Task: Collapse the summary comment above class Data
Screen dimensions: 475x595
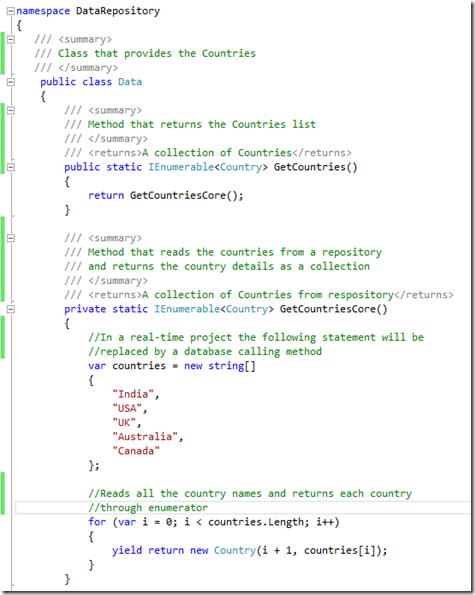Action: [x=11, y=39]
